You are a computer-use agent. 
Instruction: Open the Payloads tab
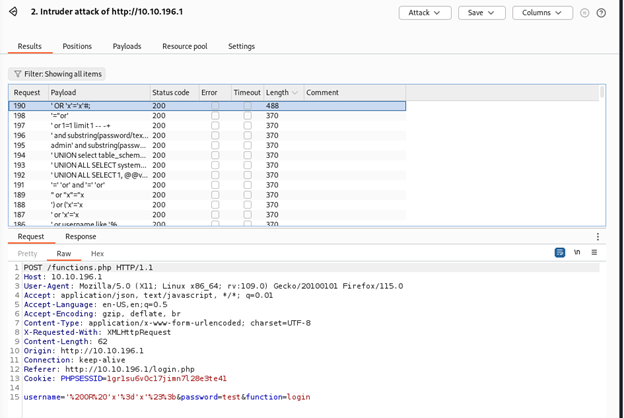[x=127, y=46]
